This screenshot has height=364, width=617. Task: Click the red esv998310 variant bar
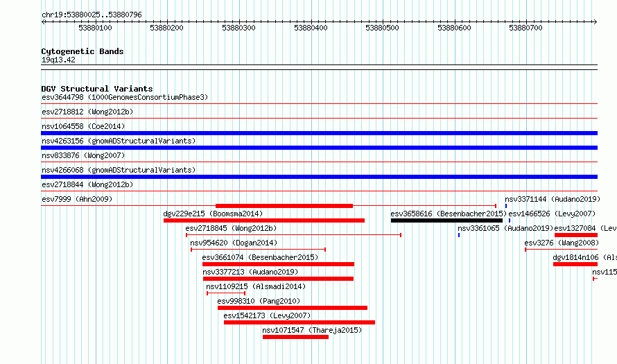tap(293, 308)
